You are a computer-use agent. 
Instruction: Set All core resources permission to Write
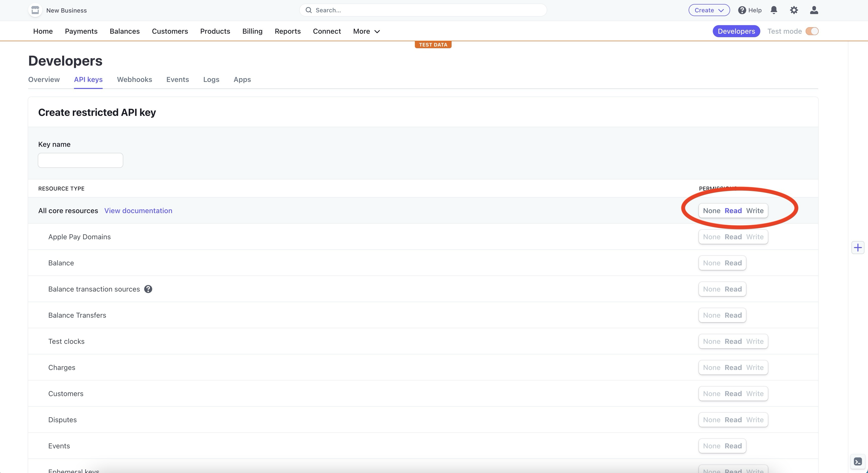(755, 211)
